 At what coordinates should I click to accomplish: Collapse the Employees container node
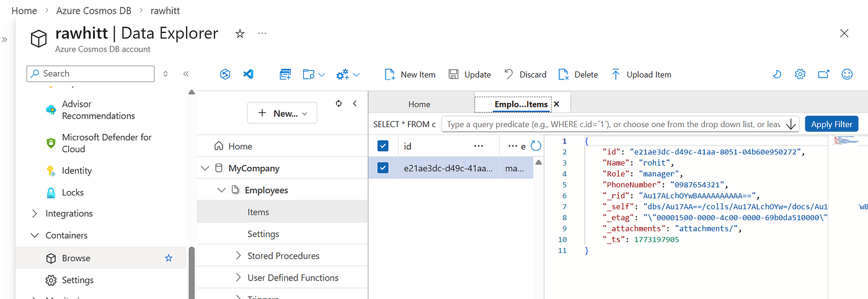(x=221, y=190)
